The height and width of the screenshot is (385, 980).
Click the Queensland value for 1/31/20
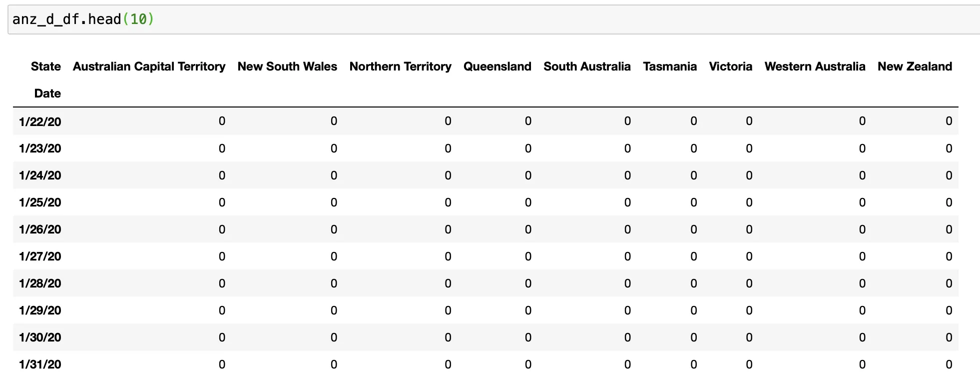point(528,364)
